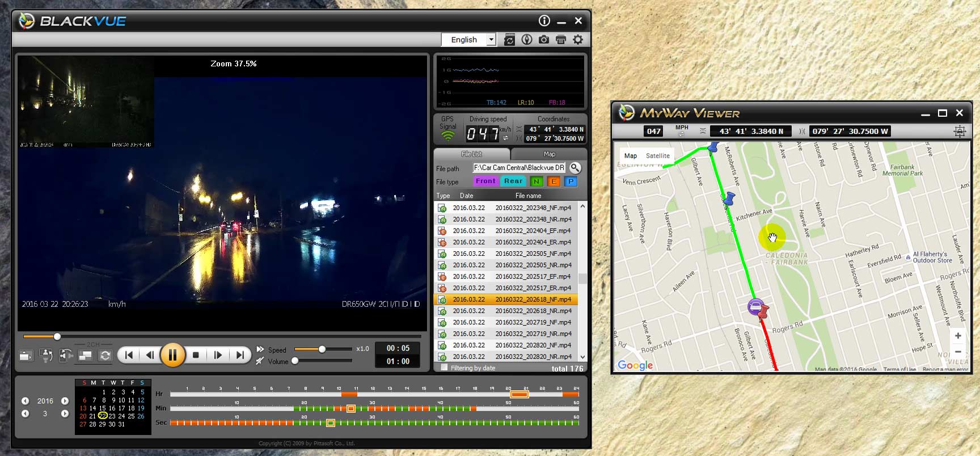Toggle the Front file type filter
Screen dimensions: 980x456
click(485, 181)
